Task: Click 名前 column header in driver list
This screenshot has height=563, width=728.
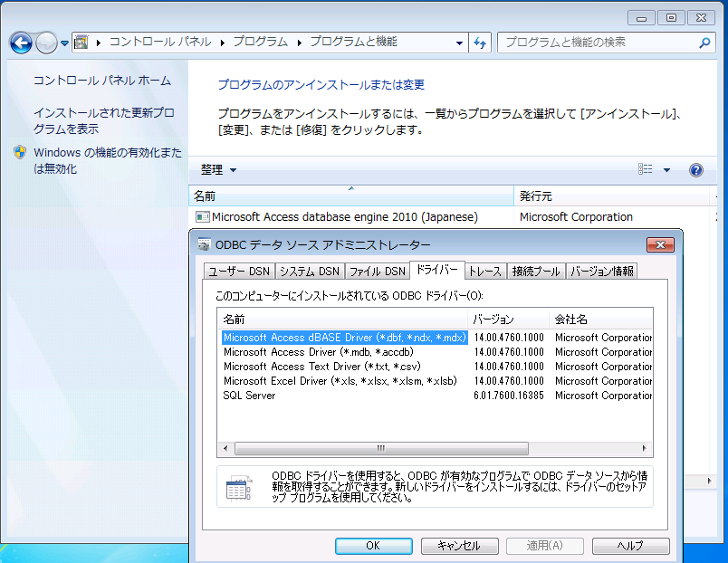Action: [x=342, y=320]
